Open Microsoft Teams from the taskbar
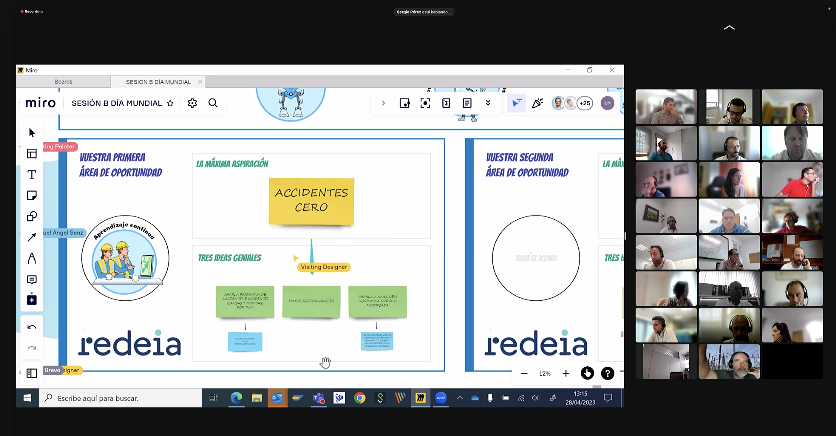Image resolution: width=836 pixels, height=436 pixels. tap(319, 398)
